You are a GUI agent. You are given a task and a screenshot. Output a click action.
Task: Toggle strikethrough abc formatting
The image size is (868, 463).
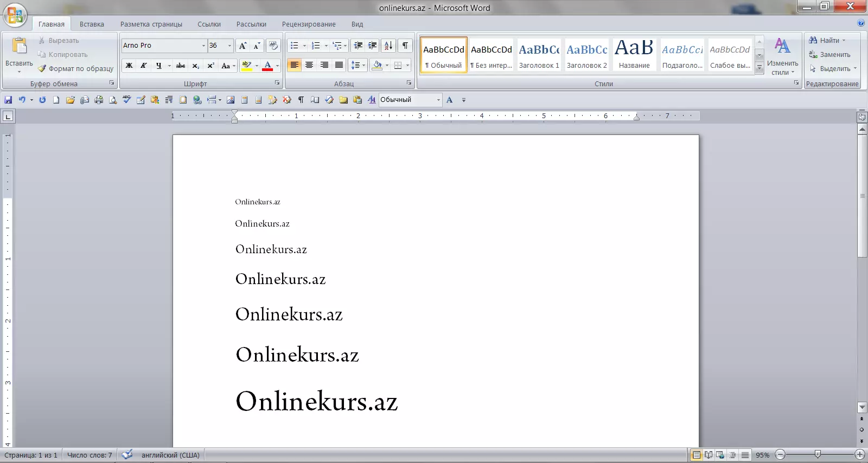click(x=181, y=66)
